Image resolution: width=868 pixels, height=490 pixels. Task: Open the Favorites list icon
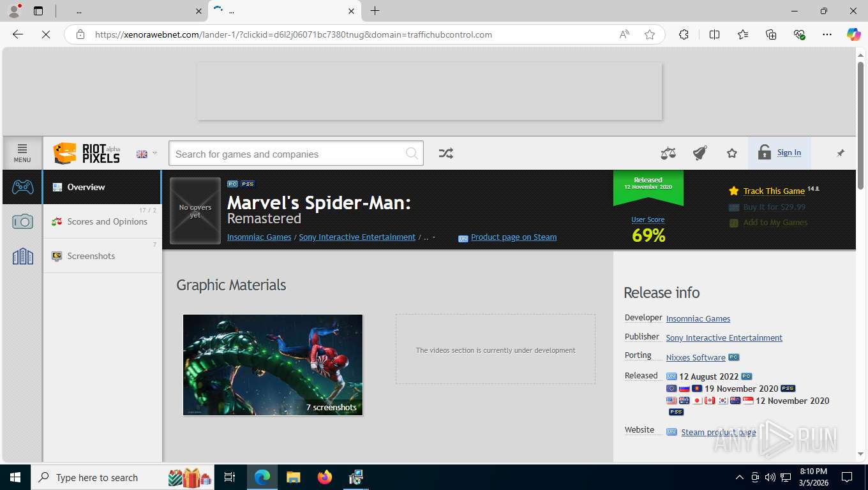coord(743,34)
